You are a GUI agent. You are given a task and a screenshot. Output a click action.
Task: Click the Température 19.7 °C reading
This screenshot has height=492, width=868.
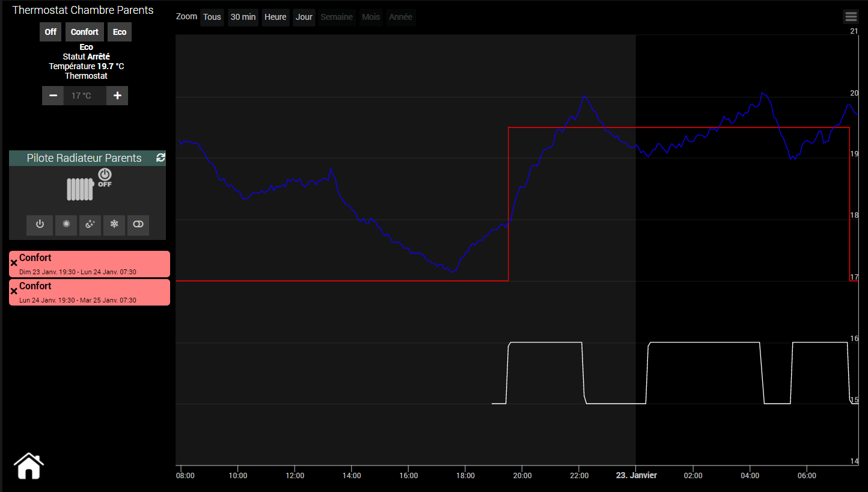(x=87, y=66)
